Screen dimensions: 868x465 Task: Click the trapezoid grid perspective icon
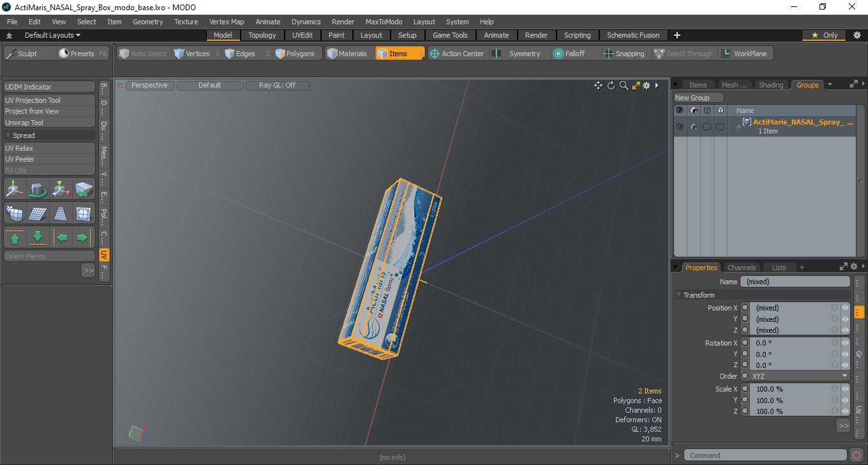tap(61, 213)
